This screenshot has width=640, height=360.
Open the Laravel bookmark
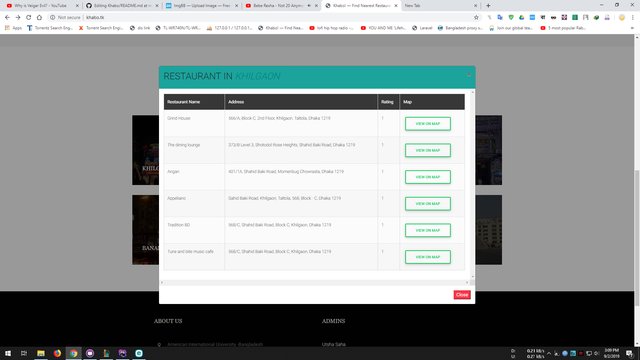(422, 28)
